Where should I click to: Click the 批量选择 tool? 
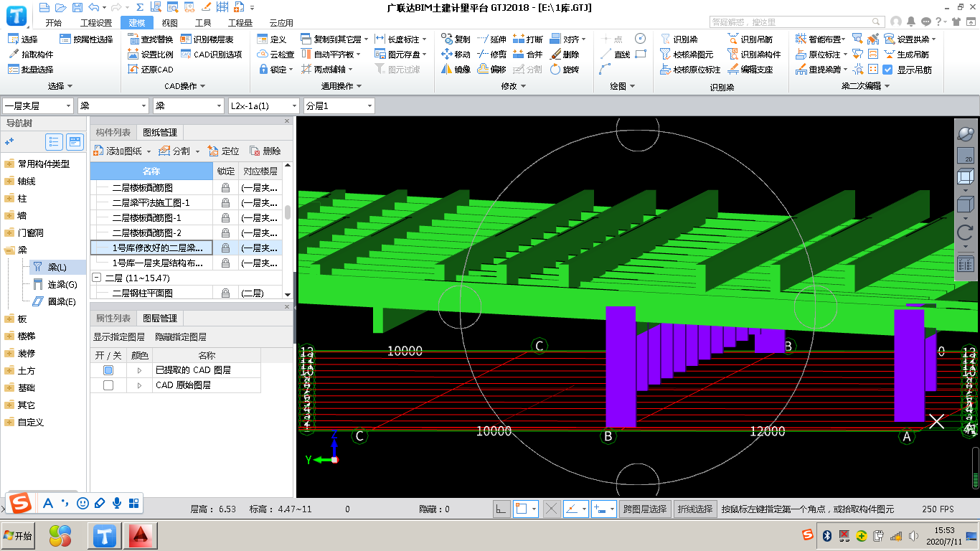[x=31, y=70]
